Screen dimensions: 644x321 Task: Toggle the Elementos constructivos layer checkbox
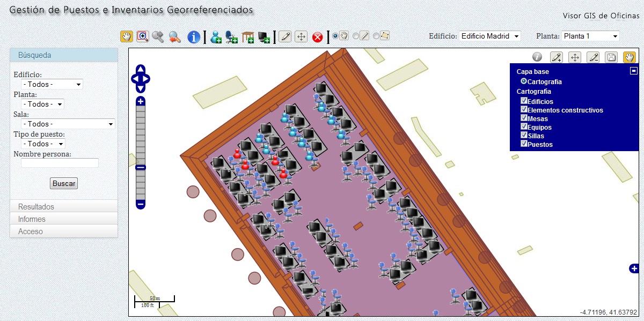pyautogui.click(x=524, y=109)
